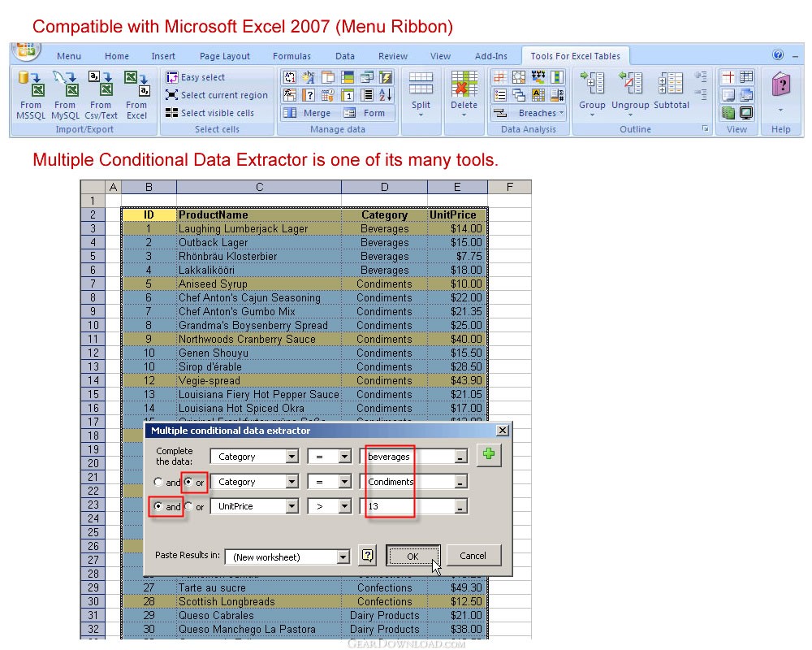
Task: Open first Category field dropdown
Action: coord(292,457)
